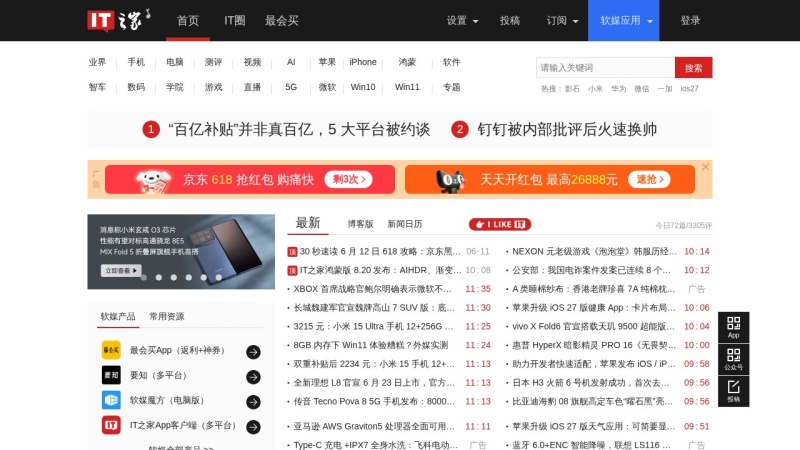Open the 软媒应用 dropdown
Image resolution: width=800 pixels, height=450 pixels.
[623, 20]
